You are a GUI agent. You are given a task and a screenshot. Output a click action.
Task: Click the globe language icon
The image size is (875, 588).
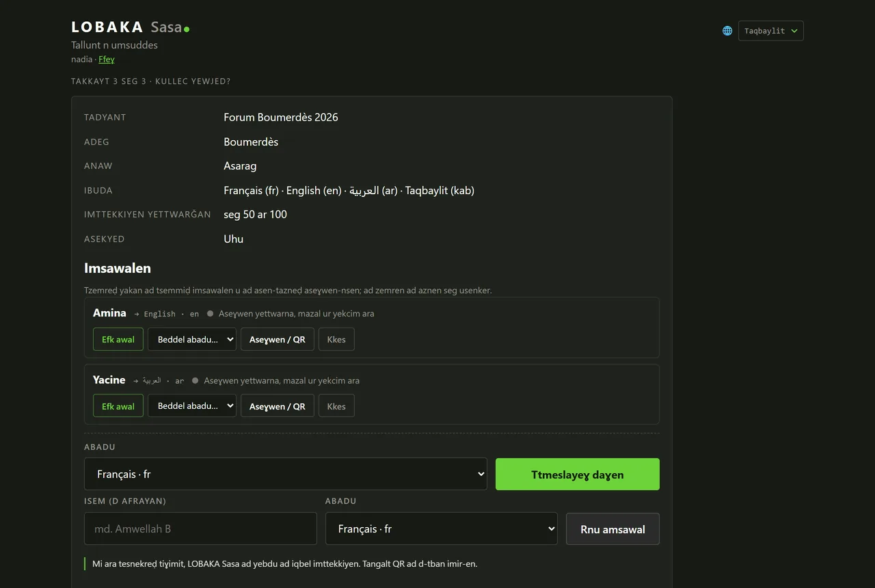(x=727, y=31)
